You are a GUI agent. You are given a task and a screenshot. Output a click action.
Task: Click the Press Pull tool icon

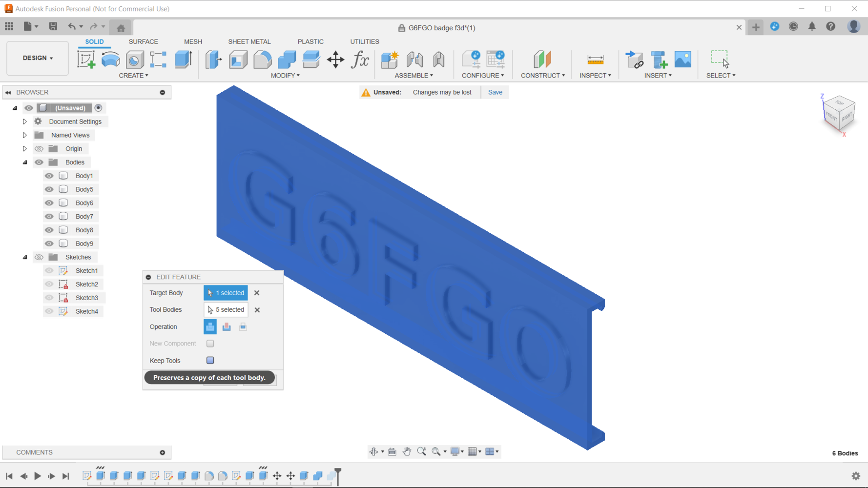click(x=213, y=60)
